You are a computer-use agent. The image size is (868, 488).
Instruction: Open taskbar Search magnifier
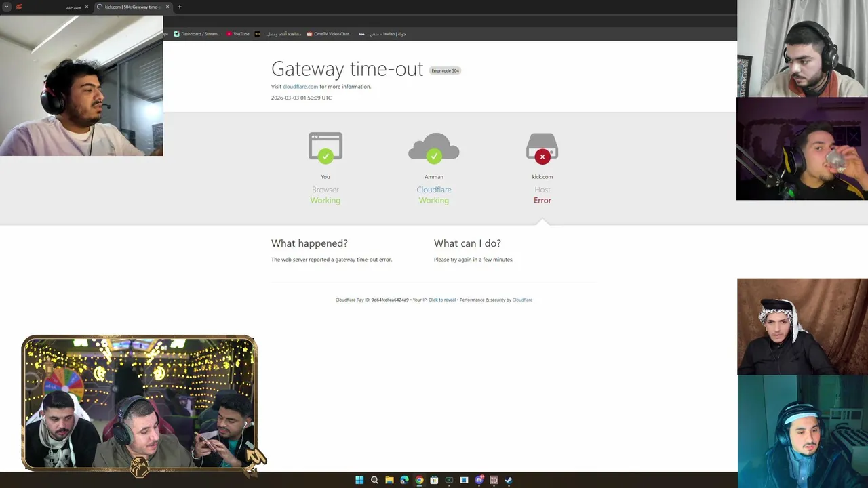pos(374,480)
